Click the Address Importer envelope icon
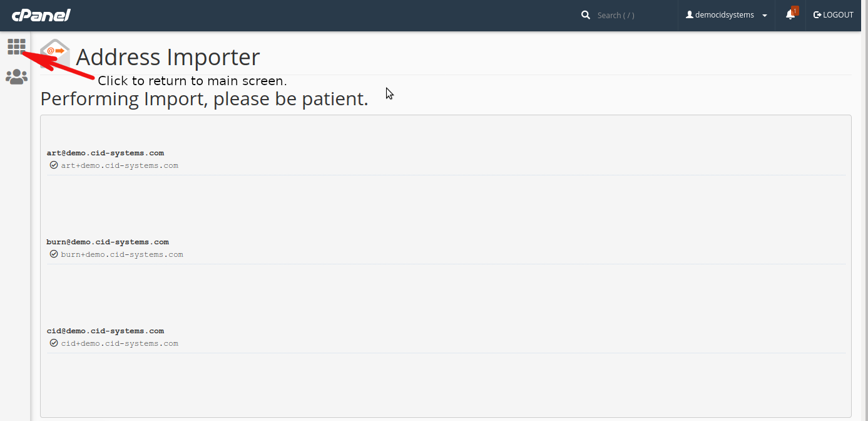Screen dimensions: 868x421 (x=55, y=55)
